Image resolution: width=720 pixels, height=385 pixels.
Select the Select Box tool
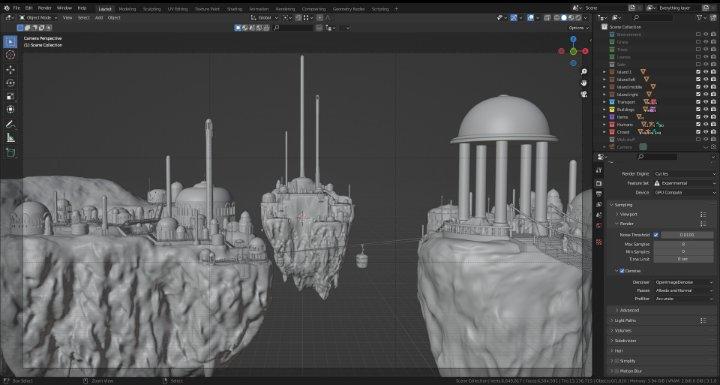(x=10, y=42)
